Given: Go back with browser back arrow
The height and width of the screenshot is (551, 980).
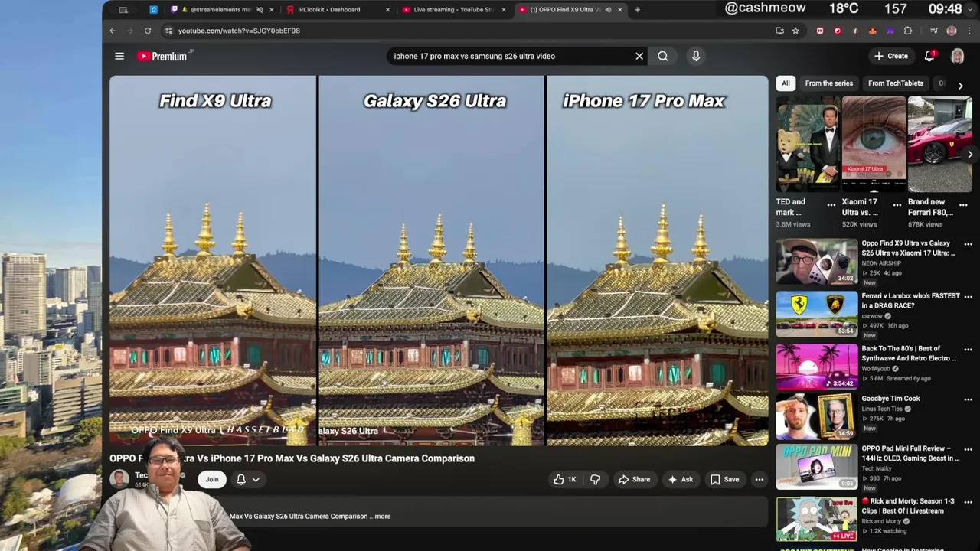Looking at the screenshot, I should pyautogui.click(x=113, y=31).
